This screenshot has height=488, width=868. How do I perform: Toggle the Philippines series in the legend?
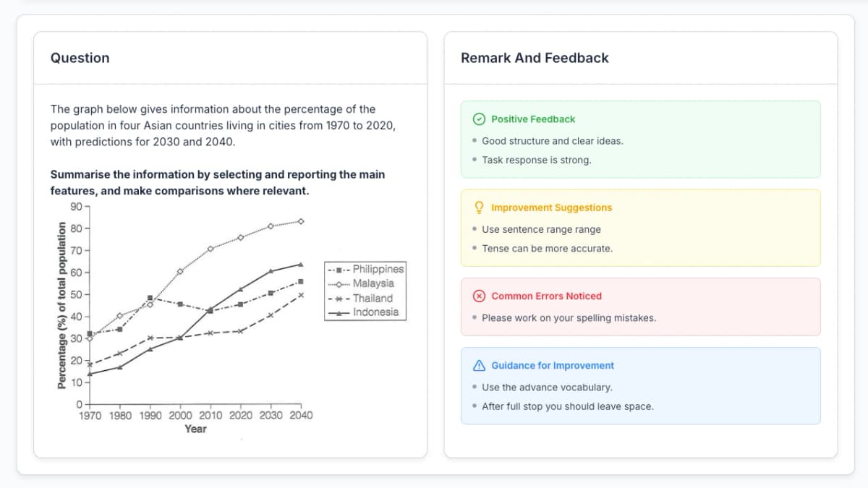point(376,269)
